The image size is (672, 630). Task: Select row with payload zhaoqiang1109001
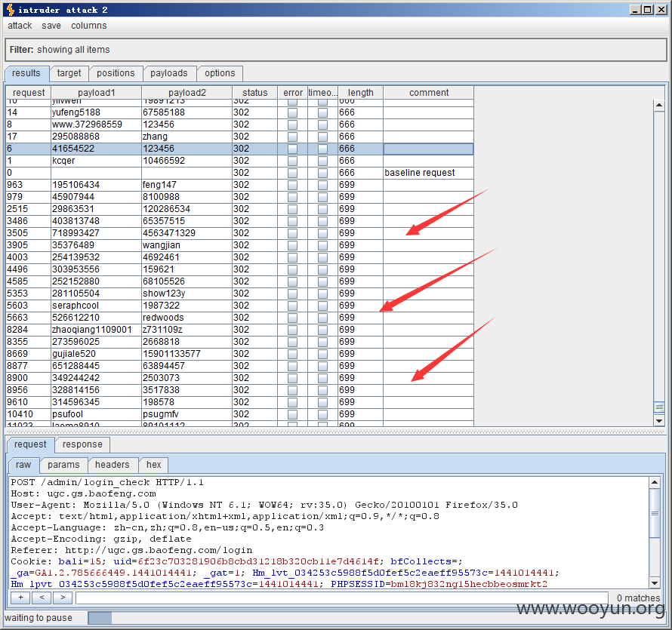(x=239, y=330)
